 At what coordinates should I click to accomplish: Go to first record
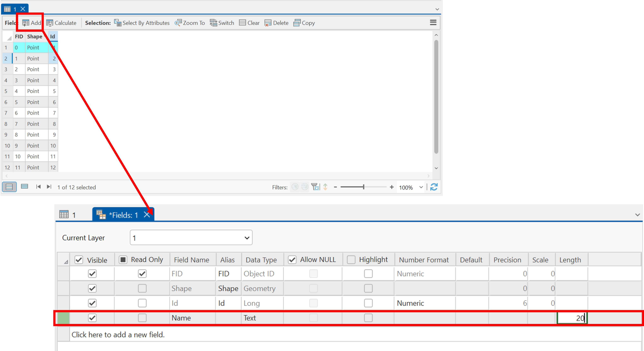point(38,187)
